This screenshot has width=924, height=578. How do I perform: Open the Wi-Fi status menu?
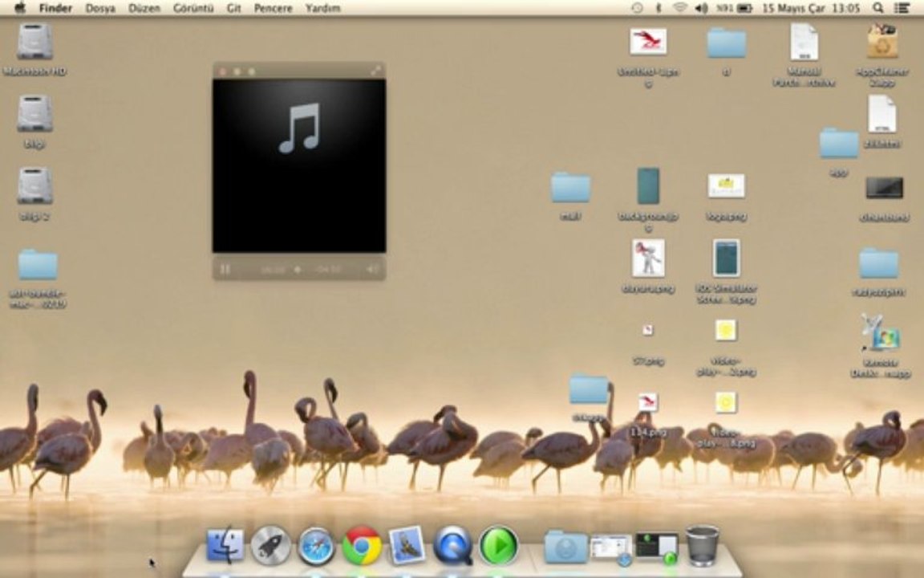(680, 8)
